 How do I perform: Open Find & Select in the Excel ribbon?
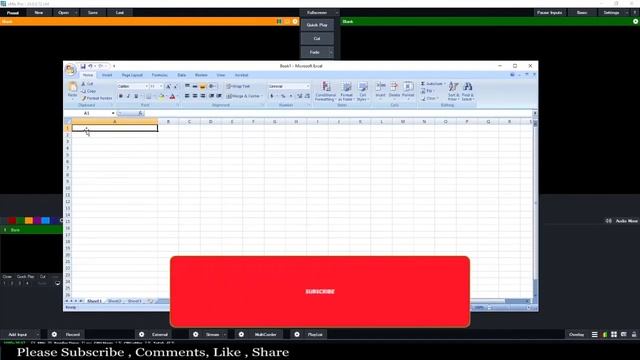468,91
